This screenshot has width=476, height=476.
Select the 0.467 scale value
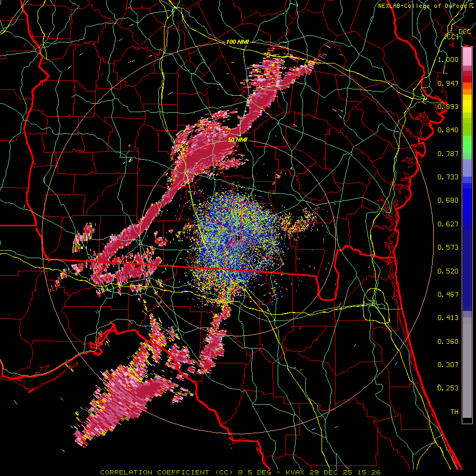pyautogui.click(x=448, y=295)
